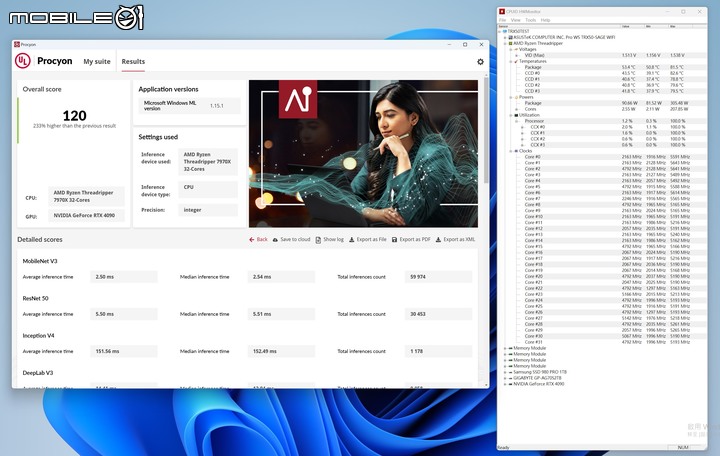
Task: Click the Utilization icon in HWMonitor tree
Action: click(516, 115)
